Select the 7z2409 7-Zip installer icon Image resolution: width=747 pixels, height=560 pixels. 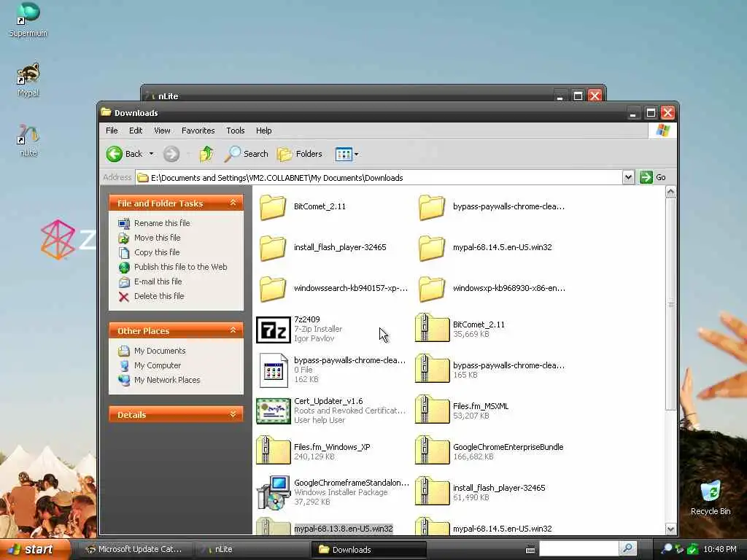274,330
